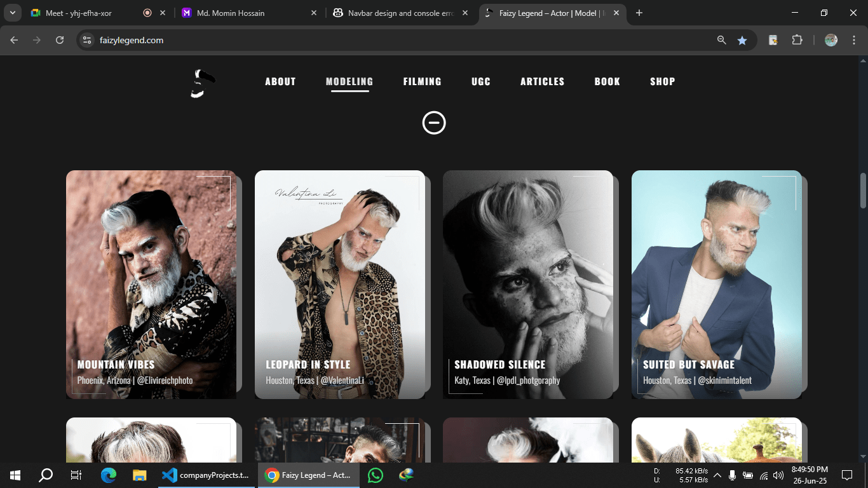This screenshot has height=488, width=868.
Task: Open the BOOK page from the navbar
Action: 607,81
